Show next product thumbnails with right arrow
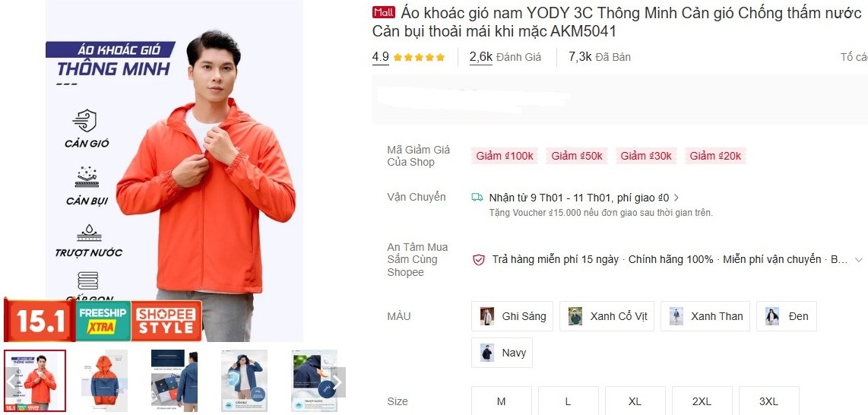868x415 pixels. click(337, 382)
